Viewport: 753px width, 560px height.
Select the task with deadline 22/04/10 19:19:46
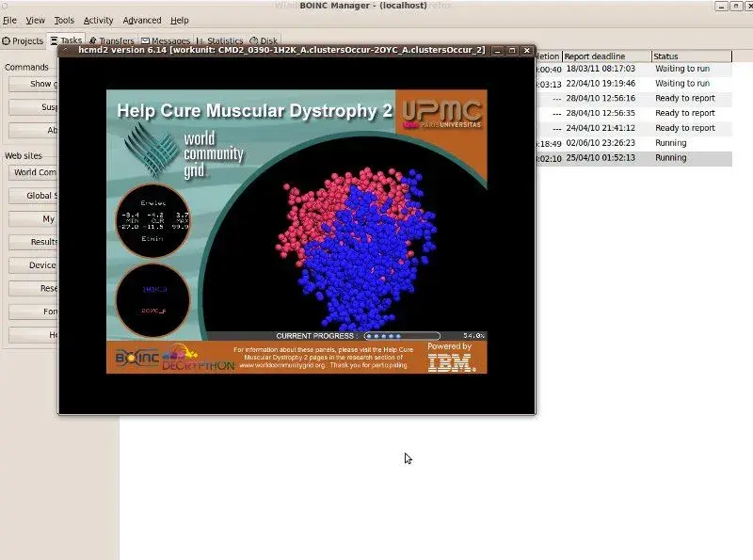point(633,84)
